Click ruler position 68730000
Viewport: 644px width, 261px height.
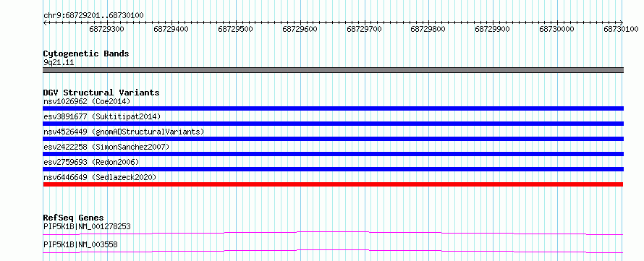click(x=556, y=29)
